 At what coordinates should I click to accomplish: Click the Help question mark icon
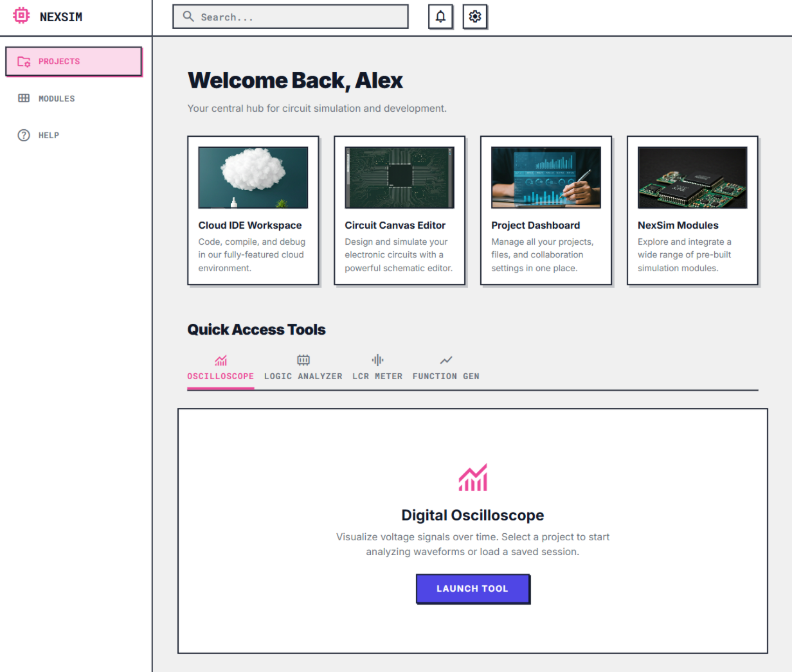24,135
